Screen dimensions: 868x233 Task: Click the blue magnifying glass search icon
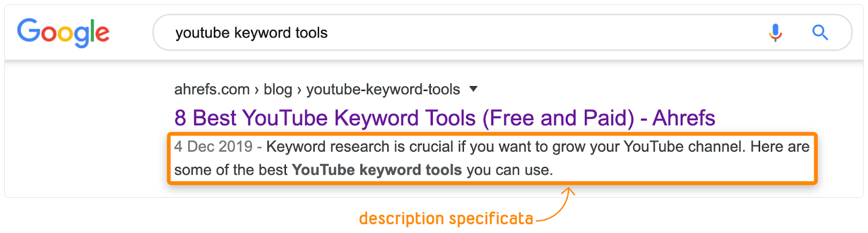click(x=820, y=33)
